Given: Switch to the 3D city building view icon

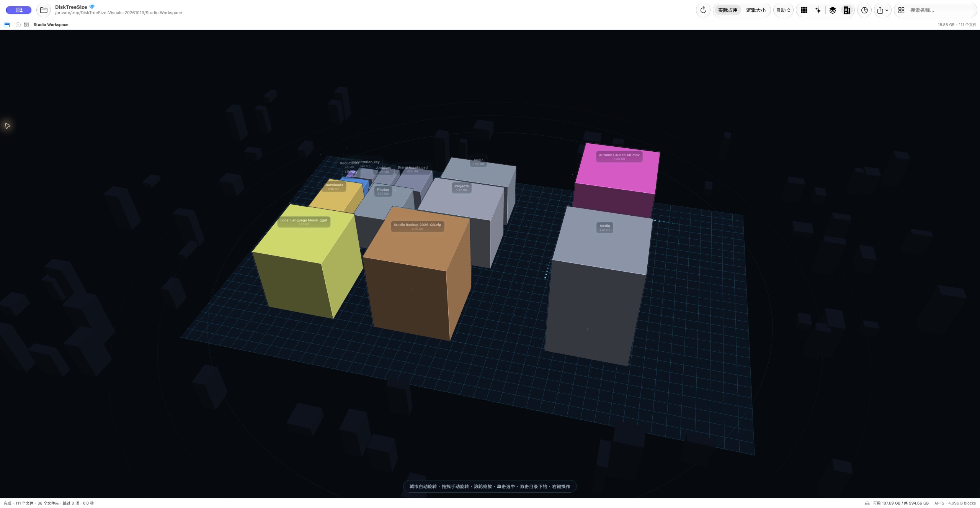Looking at the screenshot, I should click(x=847, y=10).
